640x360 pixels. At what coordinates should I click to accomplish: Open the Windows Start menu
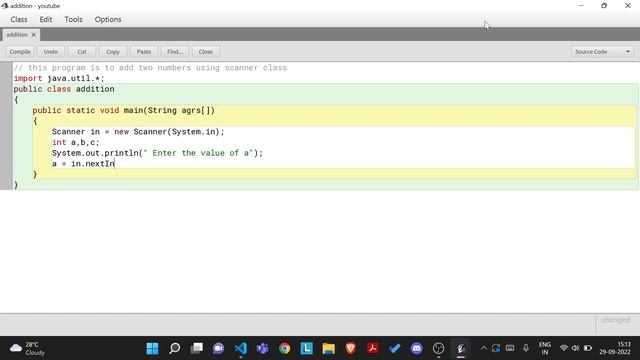pos(152,348)
